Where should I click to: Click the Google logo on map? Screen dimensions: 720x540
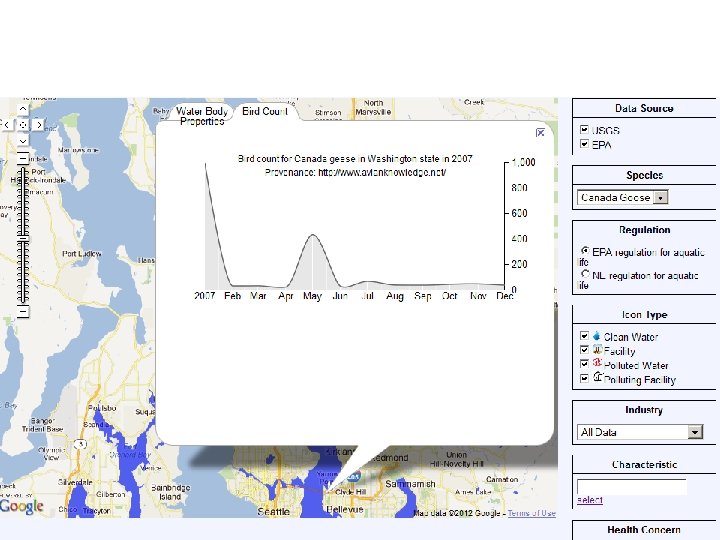pos(22,506)
